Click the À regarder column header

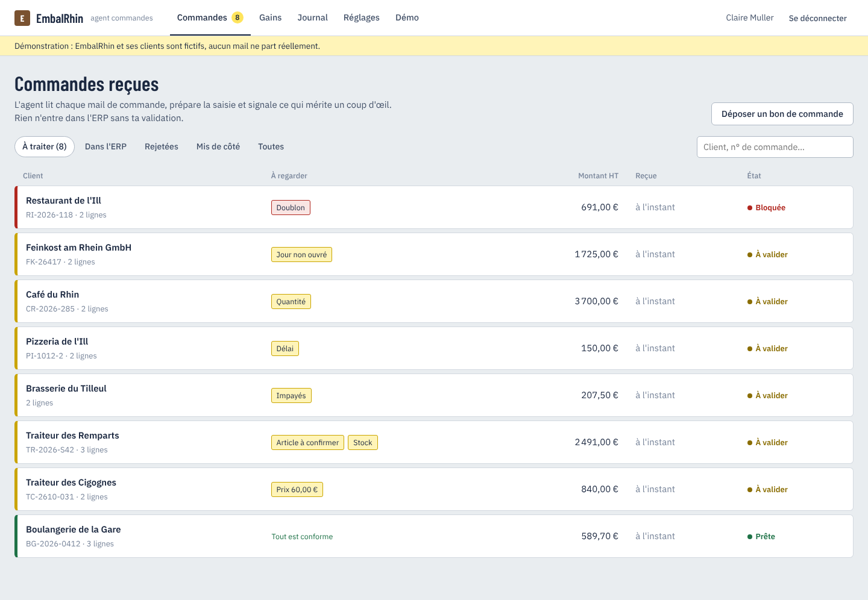pyautogui.click(x=289, y=176)
